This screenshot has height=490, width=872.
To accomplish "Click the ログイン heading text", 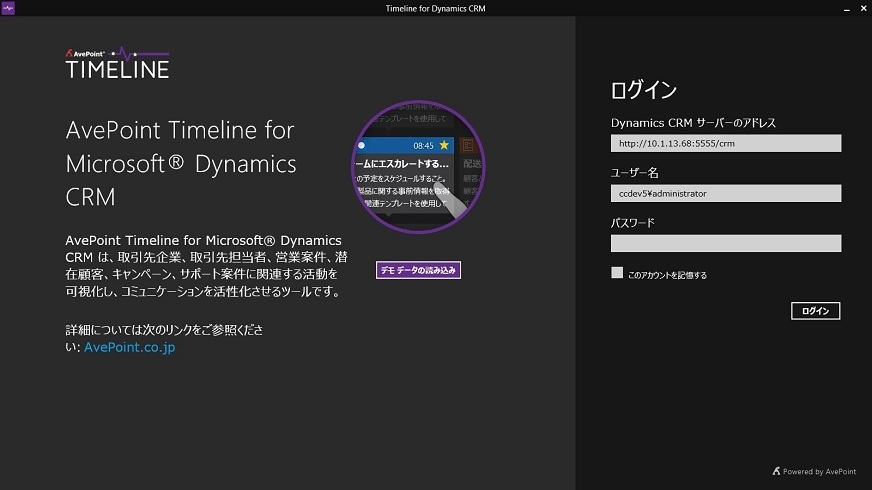I will (643, 90).
